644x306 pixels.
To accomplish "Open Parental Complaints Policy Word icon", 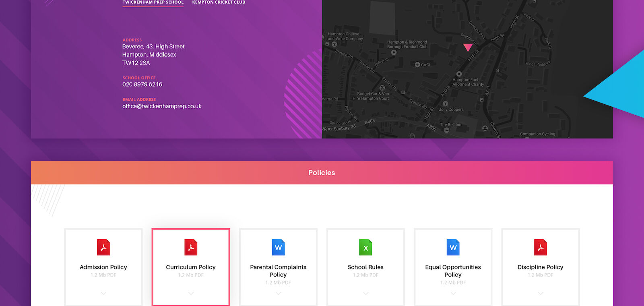I will [x=278, y=247].
